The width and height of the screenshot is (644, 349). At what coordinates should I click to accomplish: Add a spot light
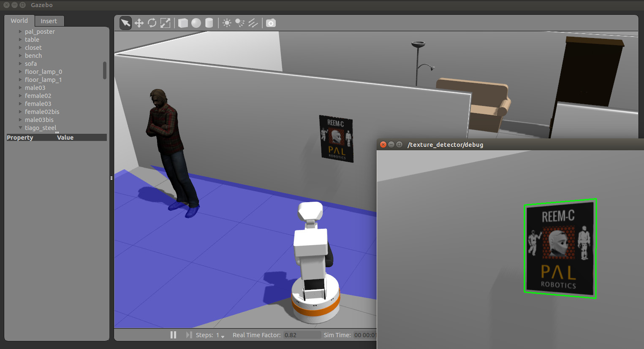click(x=240, y=23)
